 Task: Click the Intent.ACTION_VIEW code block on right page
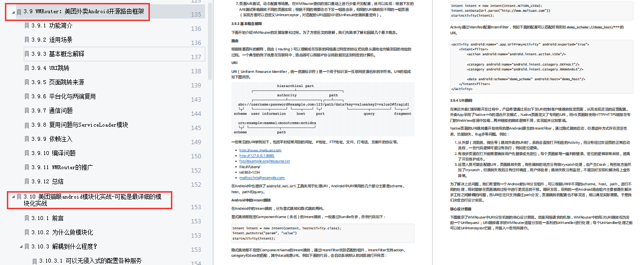[541, 11]
